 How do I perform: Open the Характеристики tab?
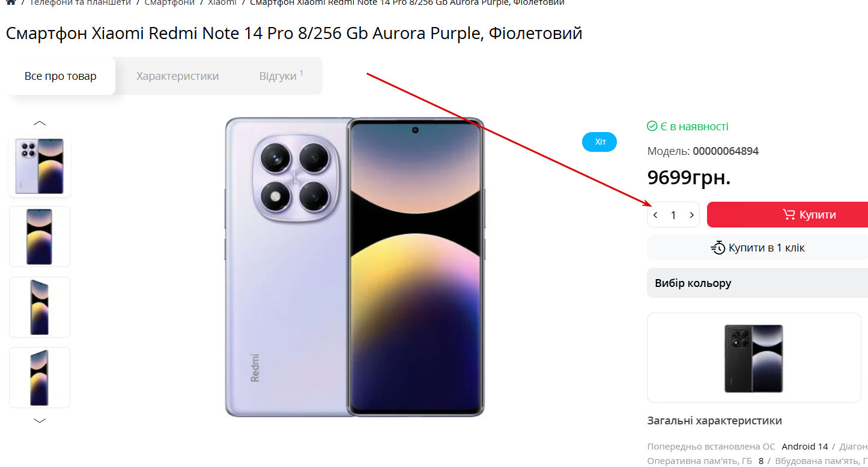177,76
